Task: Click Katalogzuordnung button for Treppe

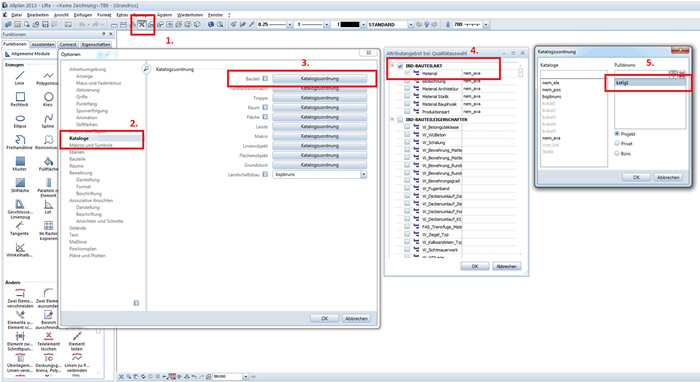Action: click(320, 98)
